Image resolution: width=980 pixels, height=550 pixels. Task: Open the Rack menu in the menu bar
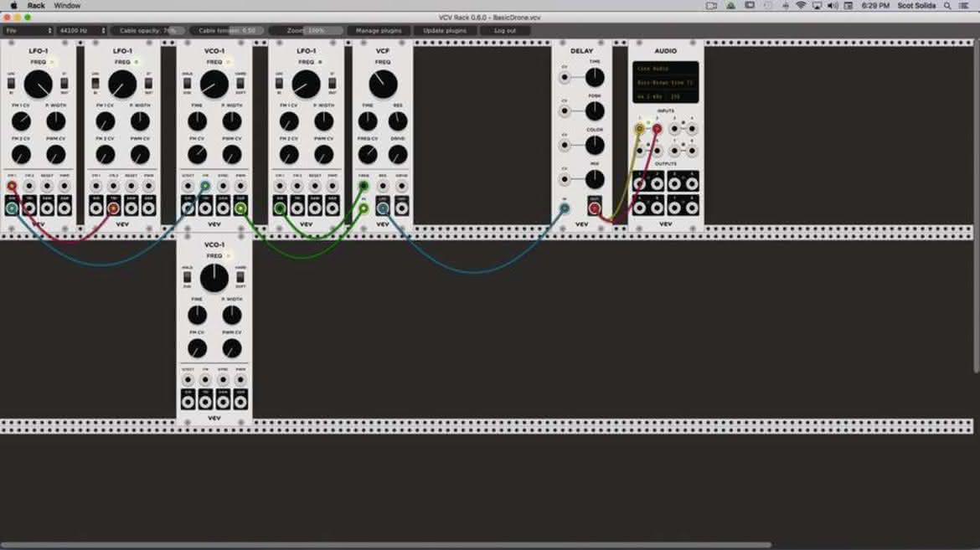(x=36, y=6)
